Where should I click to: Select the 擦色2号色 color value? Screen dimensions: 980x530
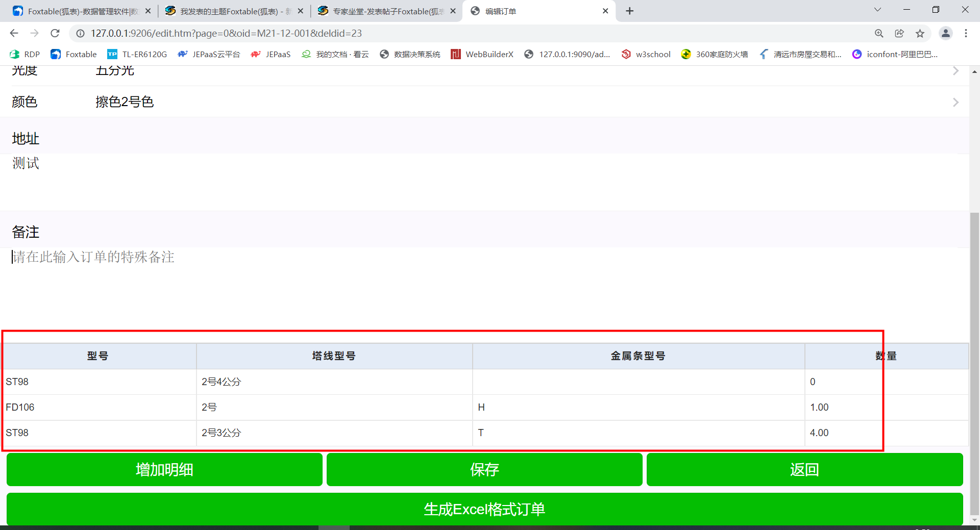coord(125,102)
